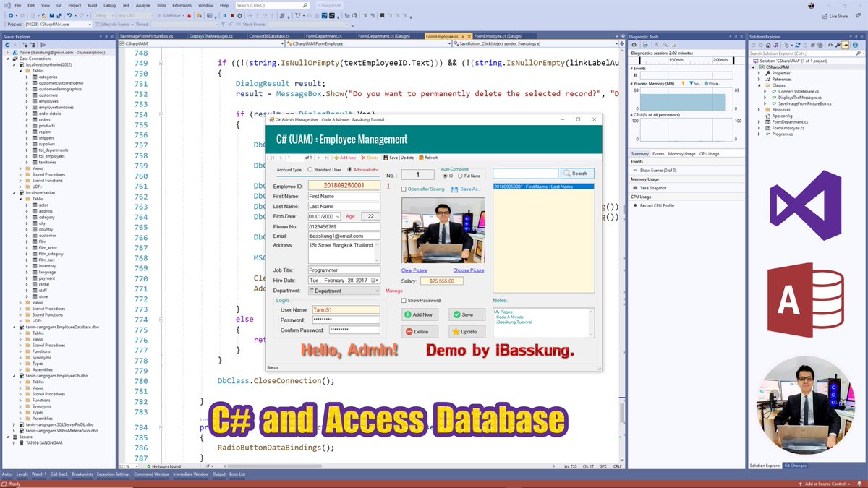The width and height of the screenshot is (868, 488).
Task: Click Add to Source Control in status bar
Action: click(825, 484)
